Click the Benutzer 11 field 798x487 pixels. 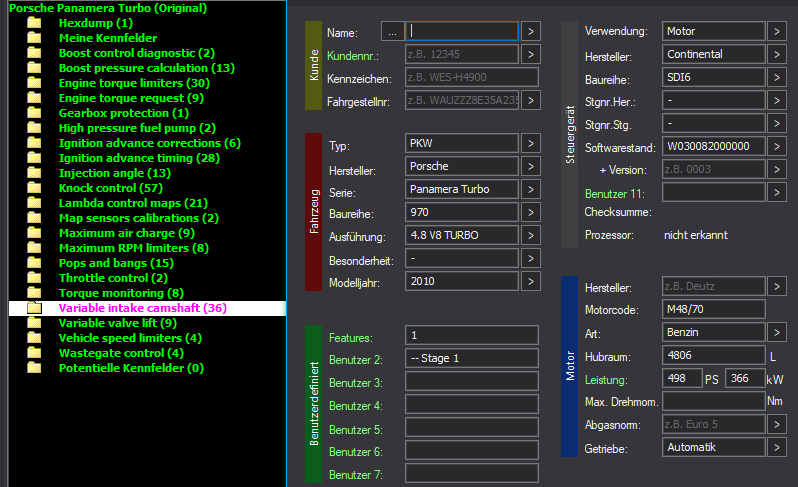(x=714, y=192)
